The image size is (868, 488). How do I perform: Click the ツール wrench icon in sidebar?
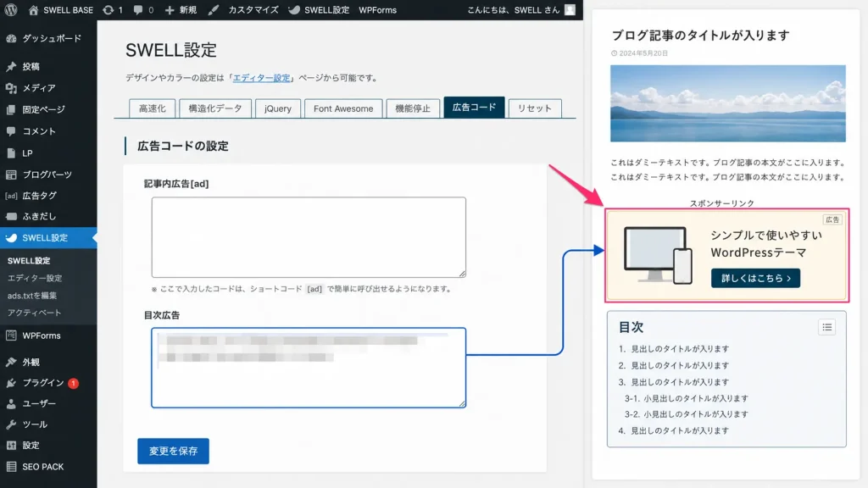tap(11, 424)
